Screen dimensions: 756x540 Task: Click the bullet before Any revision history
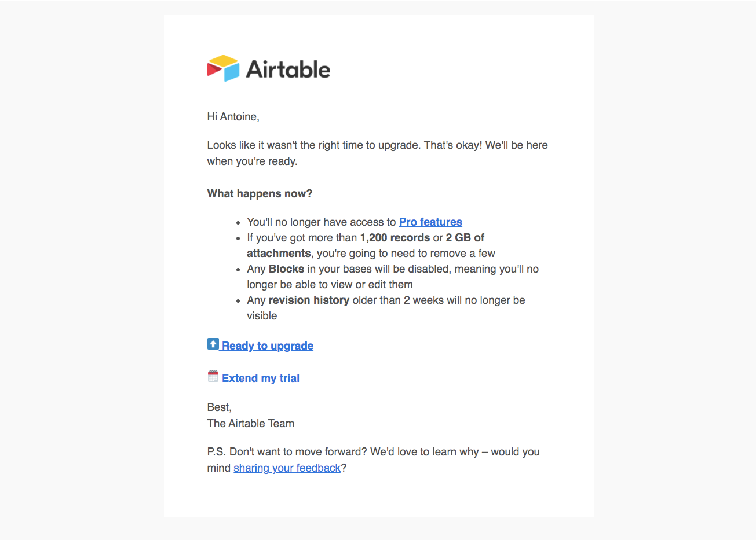[239, 300]
